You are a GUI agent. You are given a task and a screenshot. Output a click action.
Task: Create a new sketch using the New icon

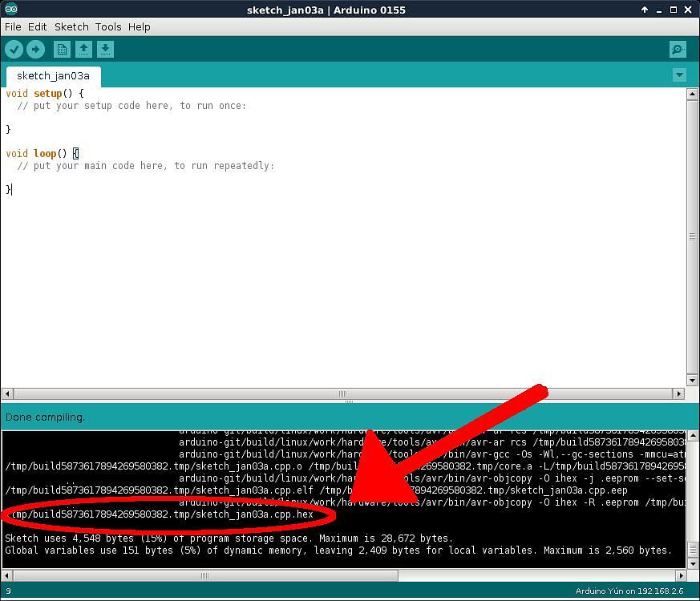(x=62, y=49)
